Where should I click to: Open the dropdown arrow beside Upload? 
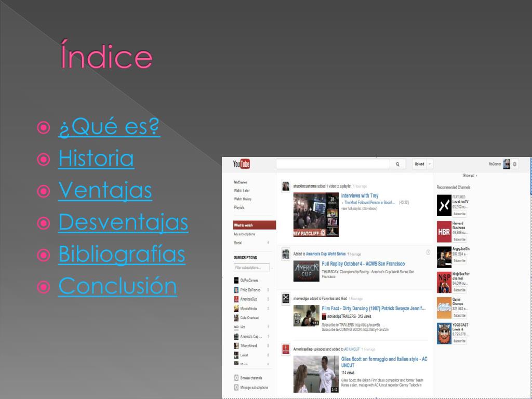click(430, 164)
